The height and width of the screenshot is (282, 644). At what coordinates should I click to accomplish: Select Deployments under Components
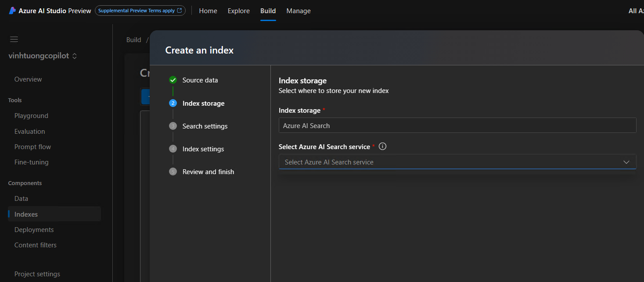(x=34, y=229)
